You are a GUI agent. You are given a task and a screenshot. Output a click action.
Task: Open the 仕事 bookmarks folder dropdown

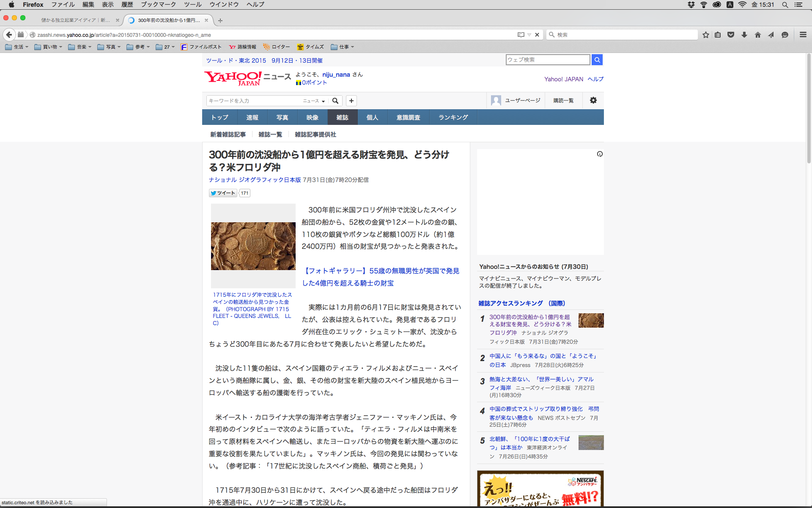pos(343,47)
